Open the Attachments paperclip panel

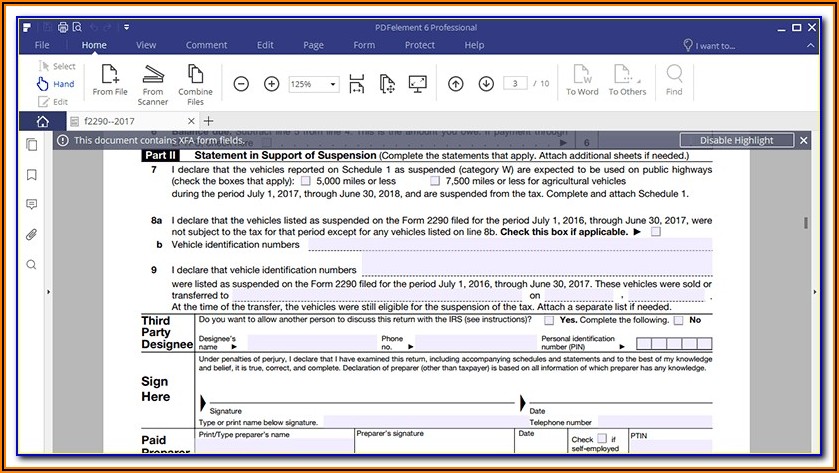tap(32, 234)
